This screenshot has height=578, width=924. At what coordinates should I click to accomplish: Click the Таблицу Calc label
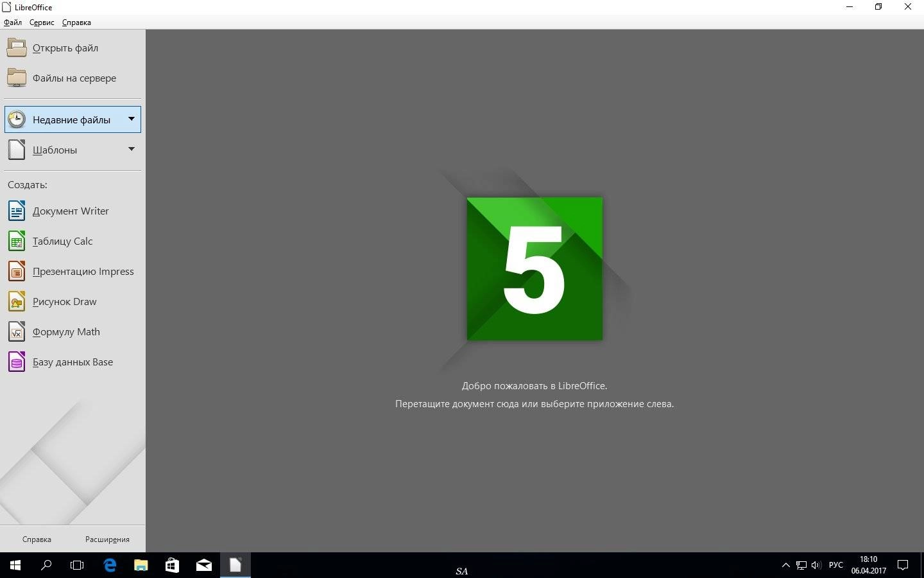pyautogui.click(x=62, y=241)
